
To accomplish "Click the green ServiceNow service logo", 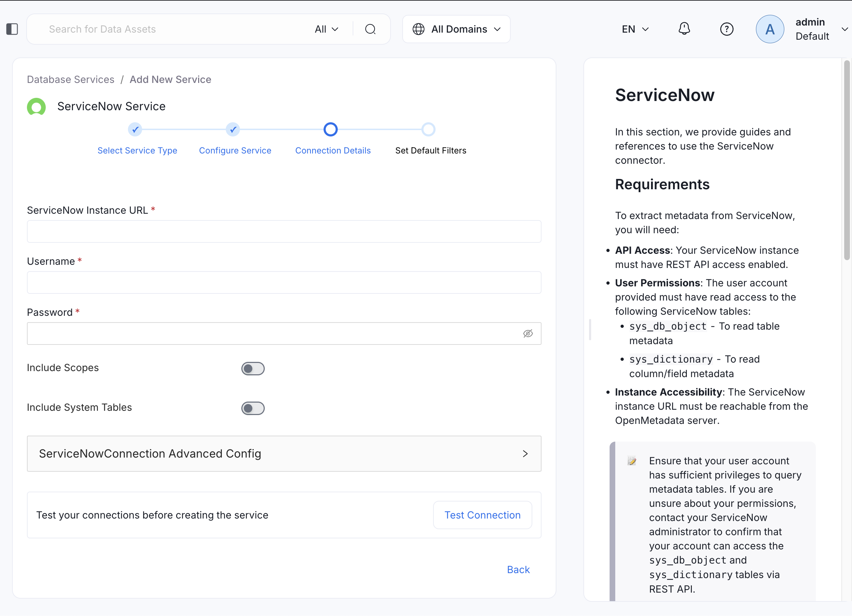I will tap(36, 107).
